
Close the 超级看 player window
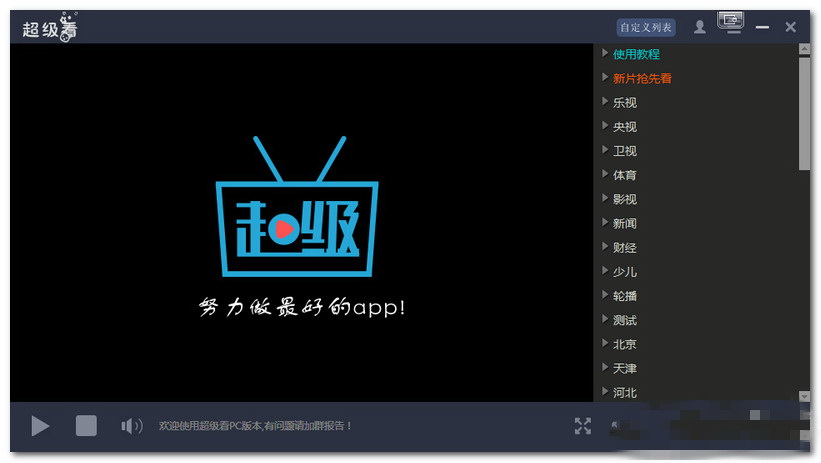point(791,27)
